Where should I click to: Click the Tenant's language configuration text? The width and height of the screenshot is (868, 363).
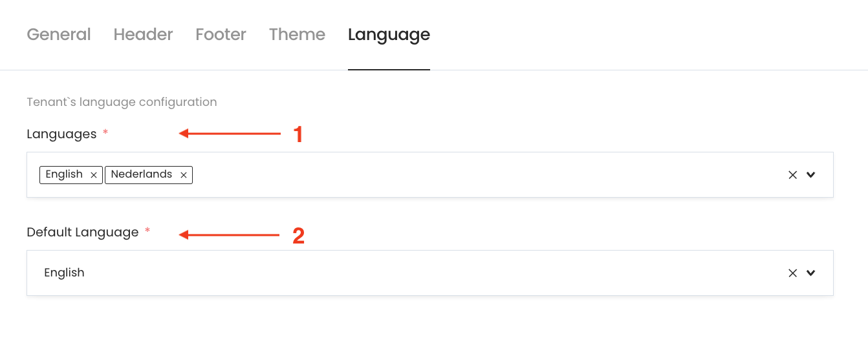tap(122, 102)
